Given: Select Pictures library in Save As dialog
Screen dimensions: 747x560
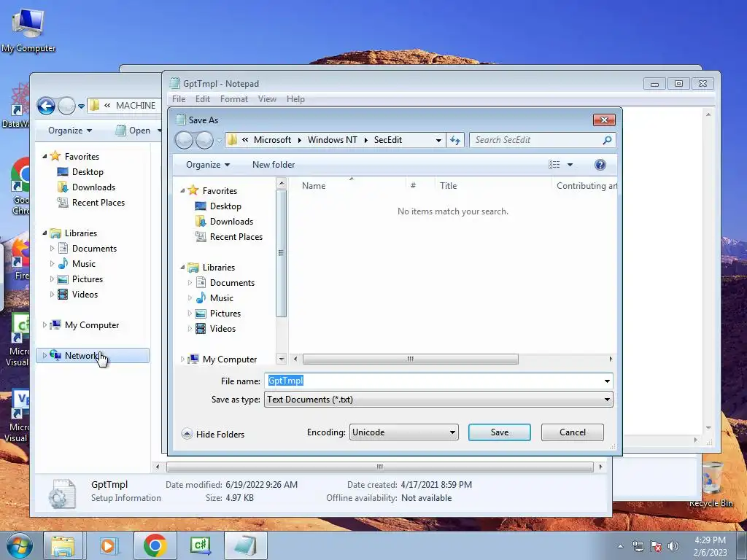Looking at the screenshot, I should point(225,314).
